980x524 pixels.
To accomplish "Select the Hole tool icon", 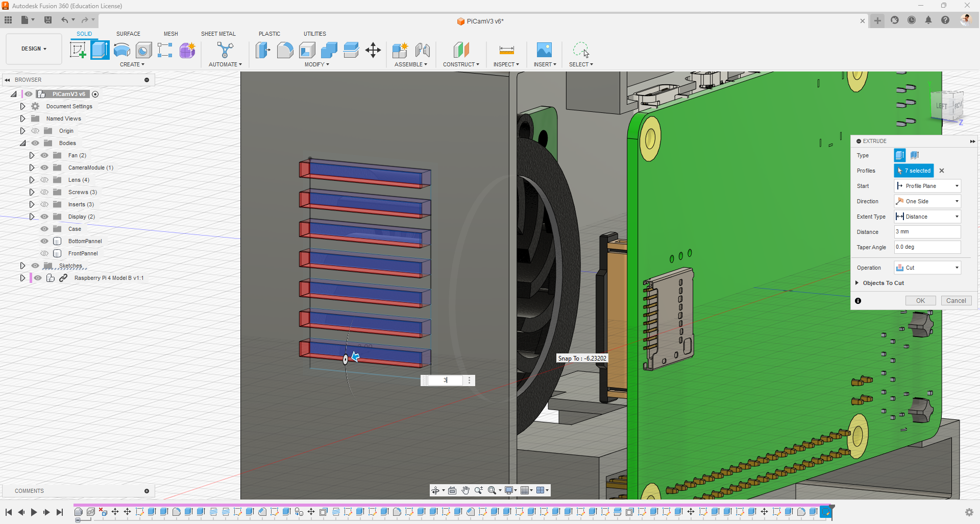I will point(144,50).
